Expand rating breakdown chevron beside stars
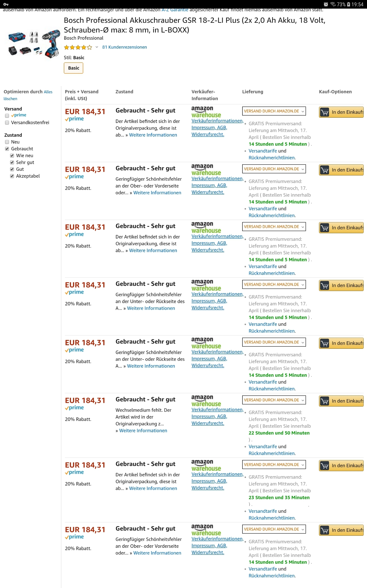The height and width of the screenshot is (588, 367). click(97, 47)
